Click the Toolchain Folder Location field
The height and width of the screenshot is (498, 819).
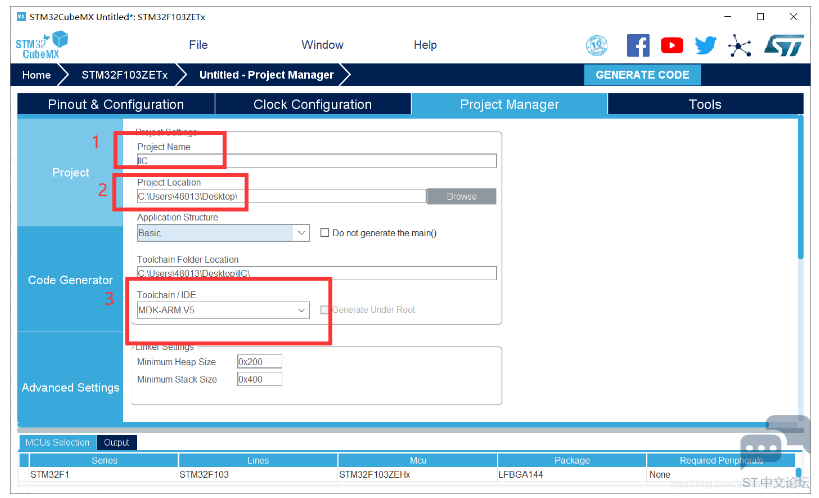coord(317,273)
